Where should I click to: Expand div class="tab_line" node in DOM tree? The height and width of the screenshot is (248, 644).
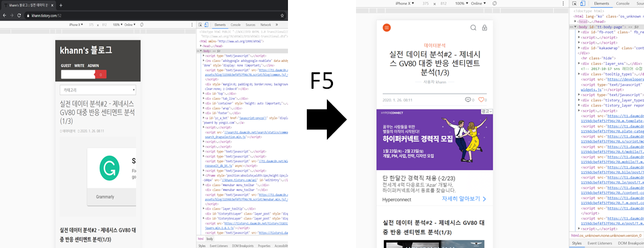[x=204, y=98]
